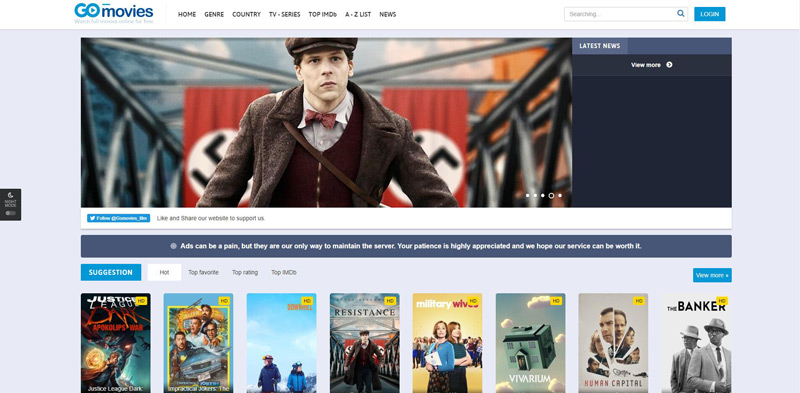The height and width of the screenshot is (393, 800).
Task: Click the HD badge on Vivarium poster
Action: coord(556,301)
